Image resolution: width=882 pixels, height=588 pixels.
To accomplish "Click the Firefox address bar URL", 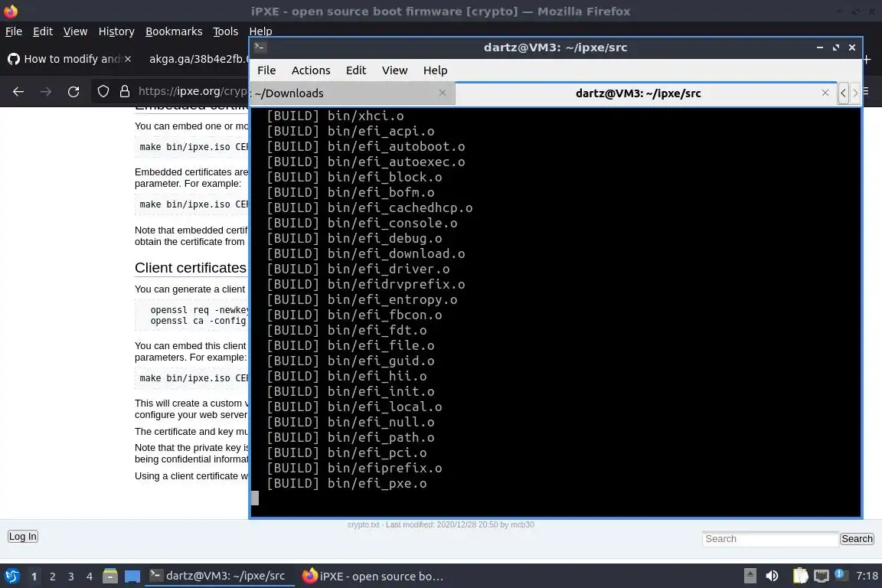I will tap(192, 91).
